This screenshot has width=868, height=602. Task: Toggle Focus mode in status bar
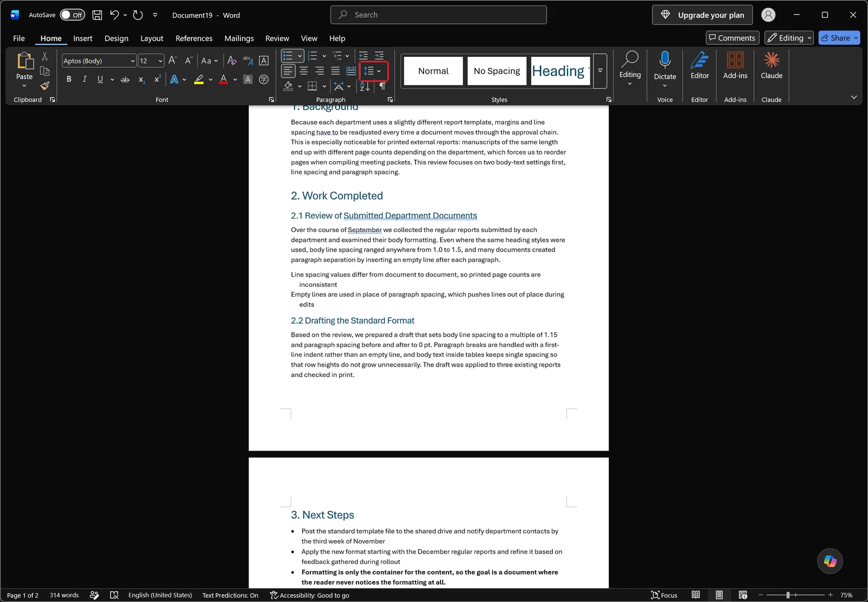(x=665, y=595)
